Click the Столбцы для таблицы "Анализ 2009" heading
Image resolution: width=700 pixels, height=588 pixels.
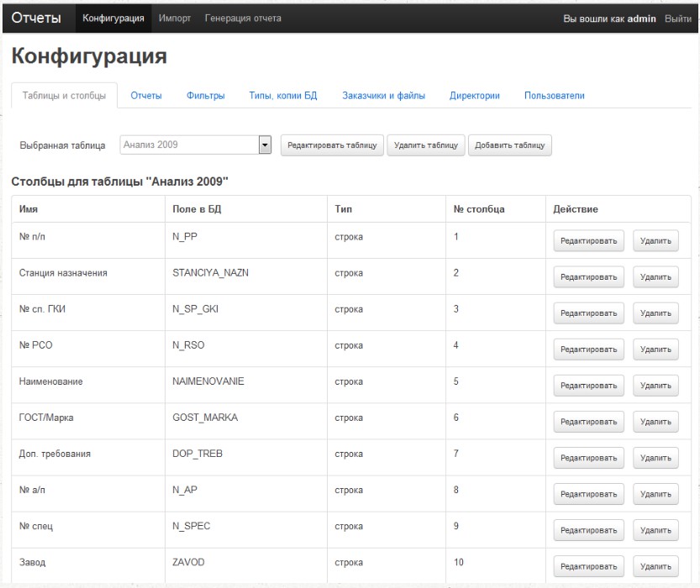click(119, 181)
